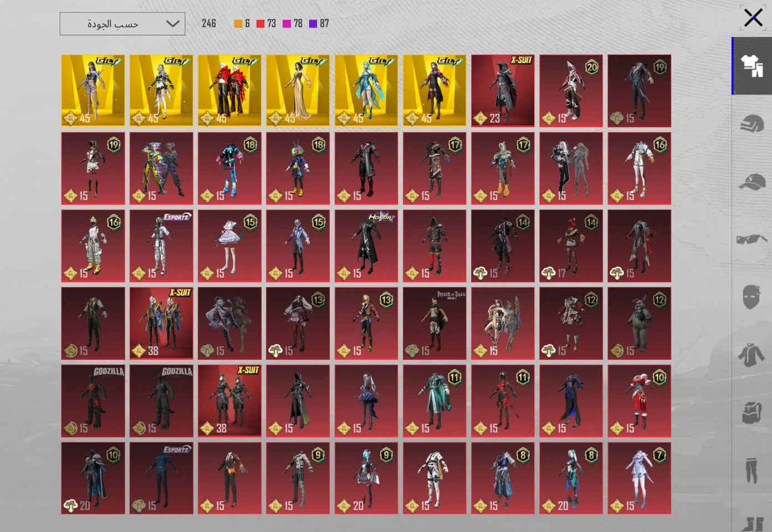772x532 pixels.
Task: Select the backpack category icon
Action: click(752, 412)
